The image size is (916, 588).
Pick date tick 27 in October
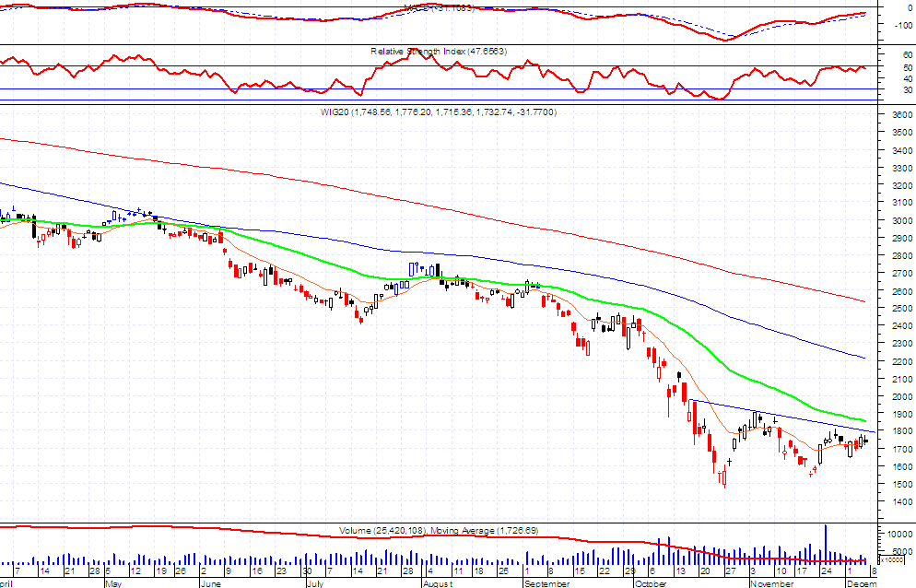coord(730,571)
